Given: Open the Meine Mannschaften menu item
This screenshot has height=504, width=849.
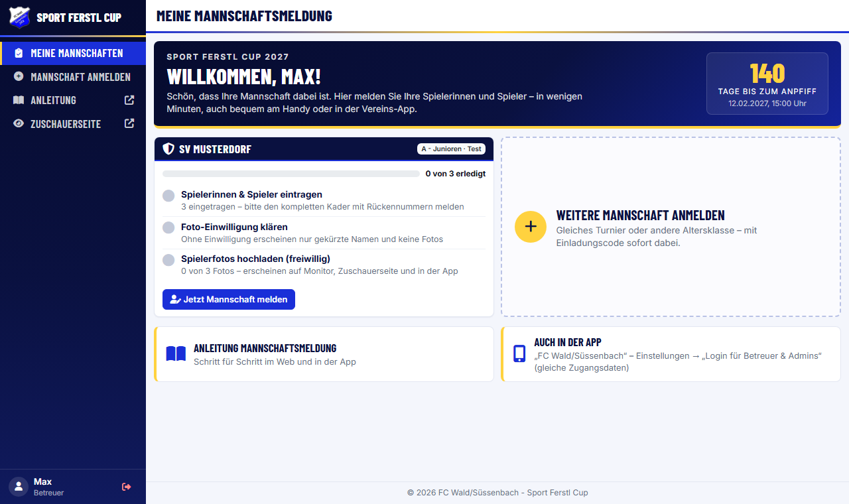Looking at the screenshot, I should pyautogui.click(x=73, y=53).
